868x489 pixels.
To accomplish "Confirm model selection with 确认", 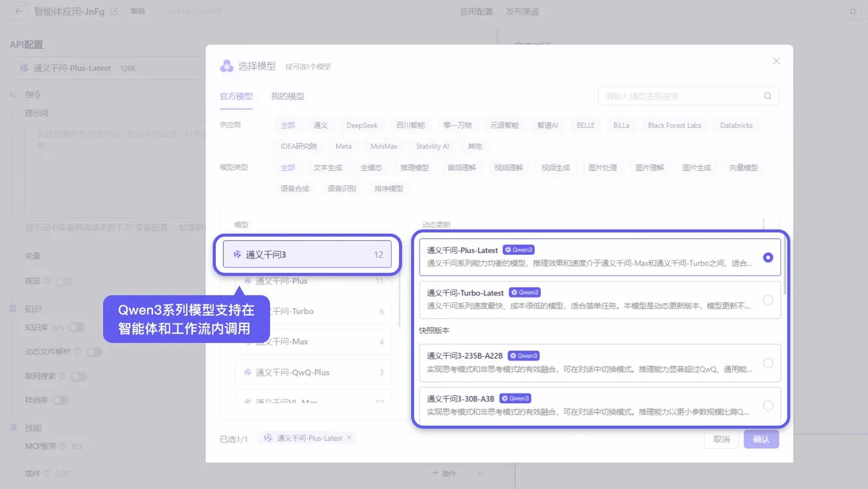I will [761, 439].
